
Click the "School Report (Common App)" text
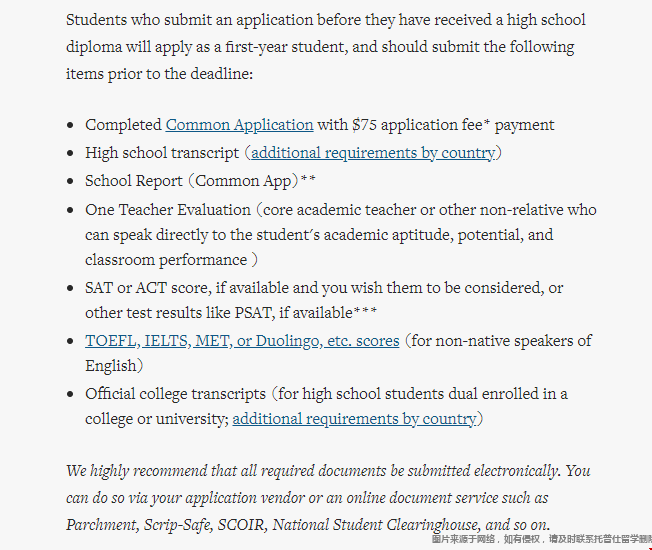[191, 181]
